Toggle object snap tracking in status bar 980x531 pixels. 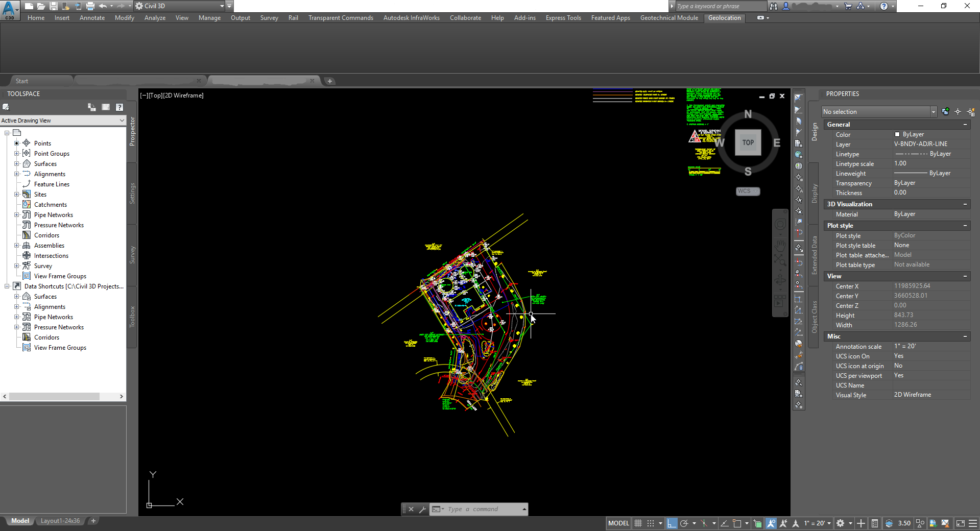[x=724, y=523]
